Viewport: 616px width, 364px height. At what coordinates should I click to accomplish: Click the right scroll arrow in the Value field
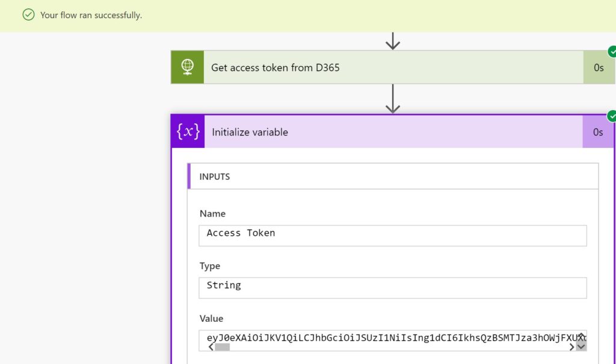coord(571,347)
